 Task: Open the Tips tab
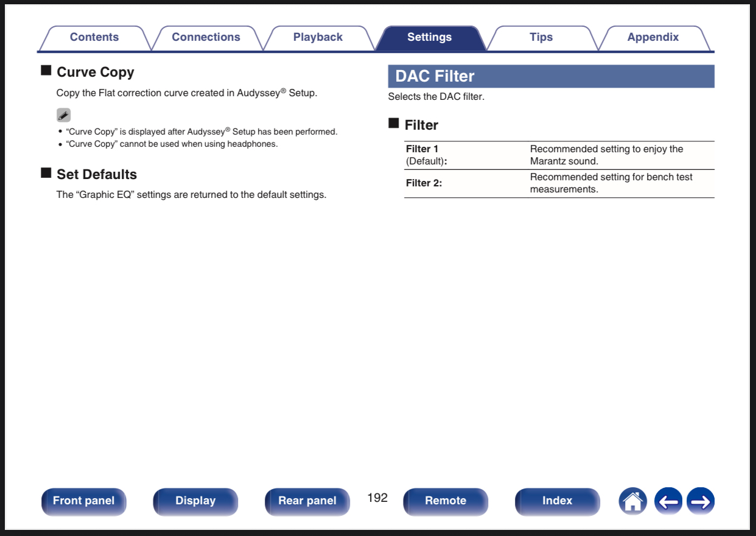541,38
